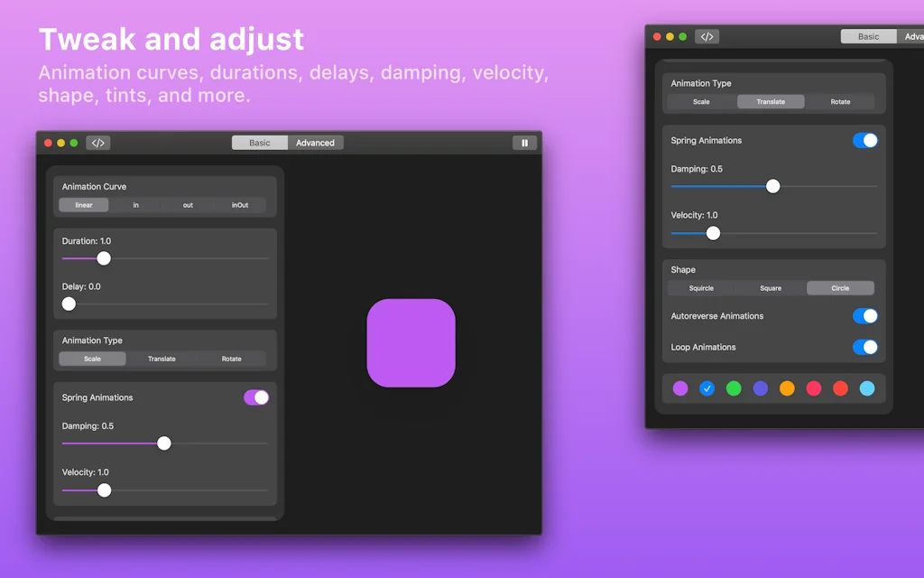Select the green color swatch
Image resolution: width=924 pixels, height=578 pixels.
point(734,388)
